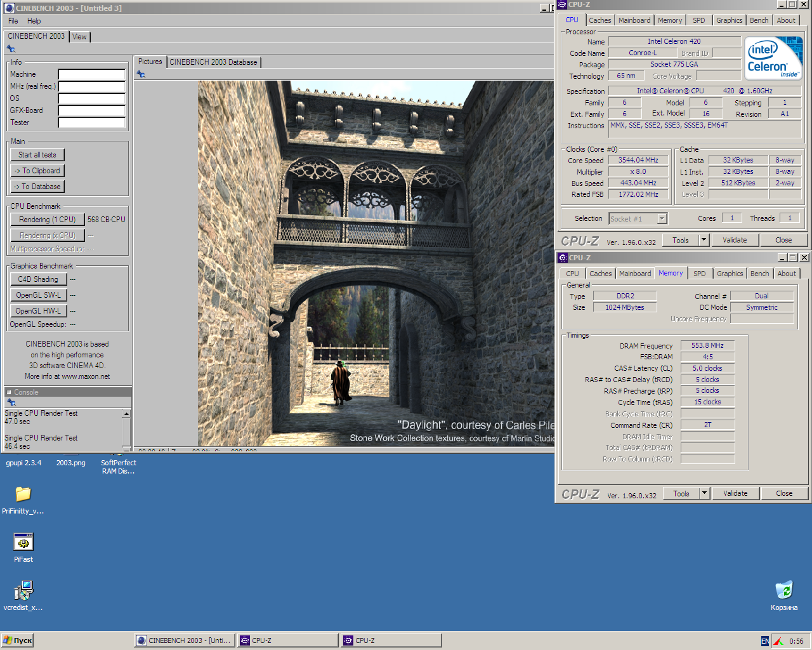Click the OS input field
Screen dimensions: 812x650
point(92,98)
